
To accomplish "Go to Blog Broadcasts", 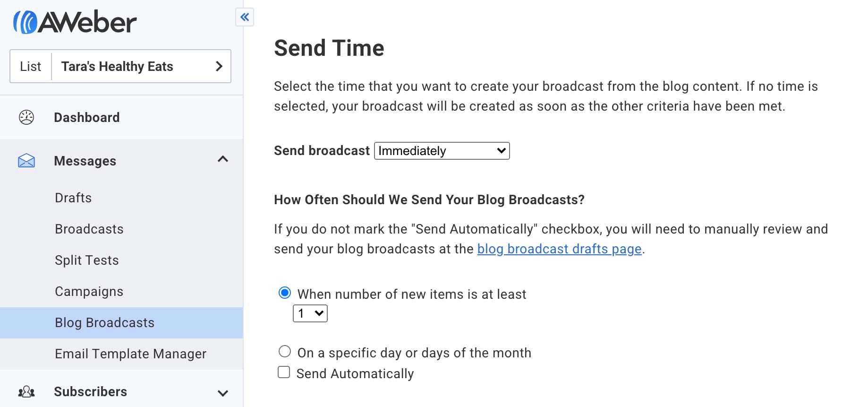I will pyautogui.click(x=104, y=322).
